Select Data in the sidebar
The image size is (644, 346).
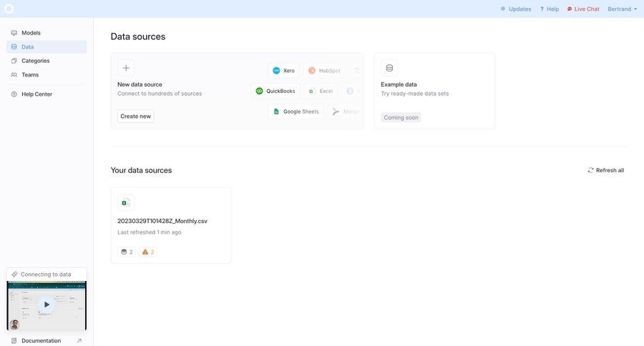[47, 46]
